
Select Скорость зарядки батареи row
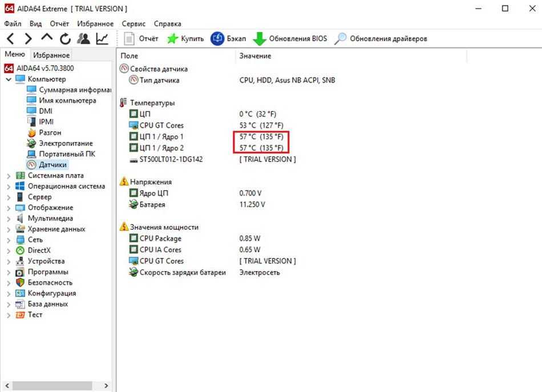(x=204, y=272)
